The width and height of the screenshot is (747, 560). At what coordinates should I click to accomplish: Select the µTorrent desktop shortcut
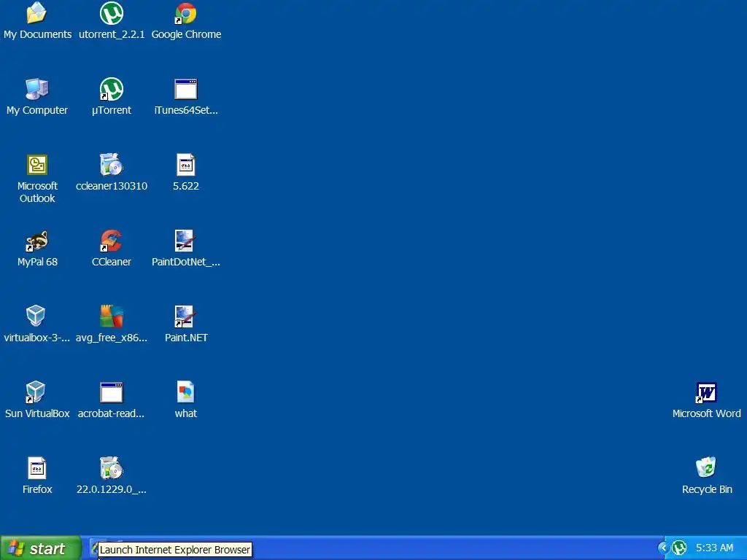point(112,89)
